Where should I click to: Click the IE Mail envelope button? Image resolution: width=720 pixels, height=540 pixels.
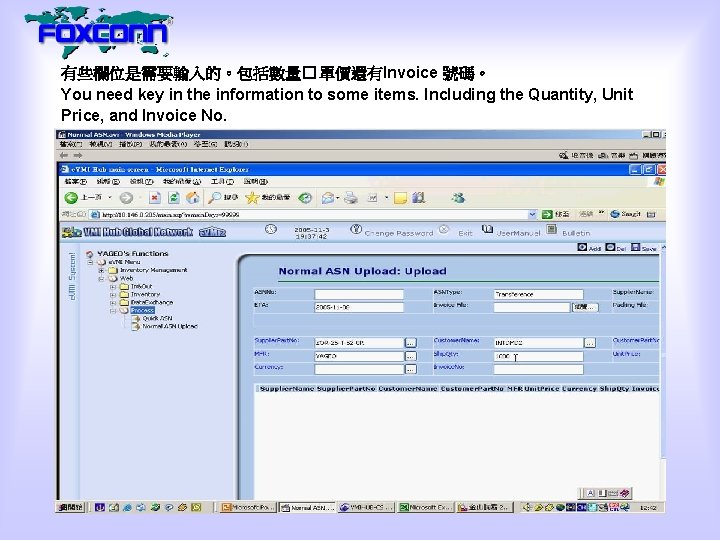pos(328,198)
